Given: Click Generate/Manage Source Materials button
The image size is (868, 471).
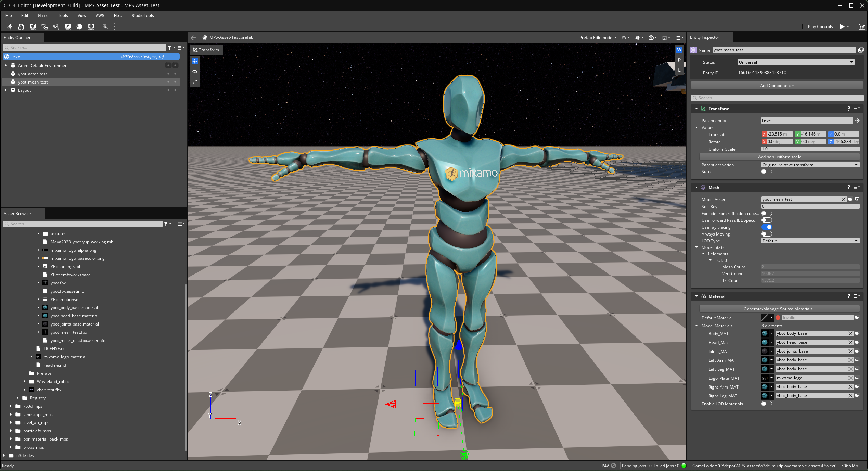Looking at the screenshot, I should coord(779,309).
